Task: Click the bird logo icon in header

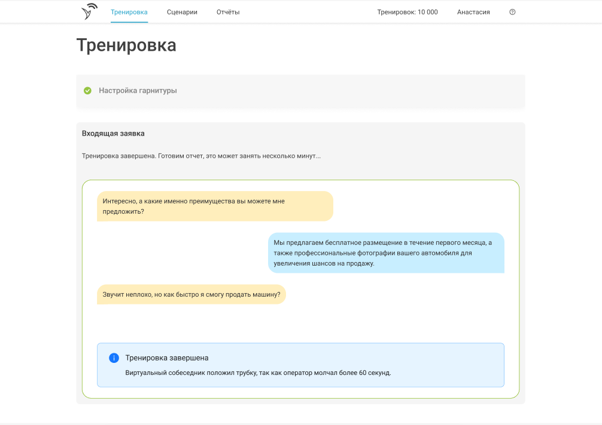Action: click(x=89, y=12)
